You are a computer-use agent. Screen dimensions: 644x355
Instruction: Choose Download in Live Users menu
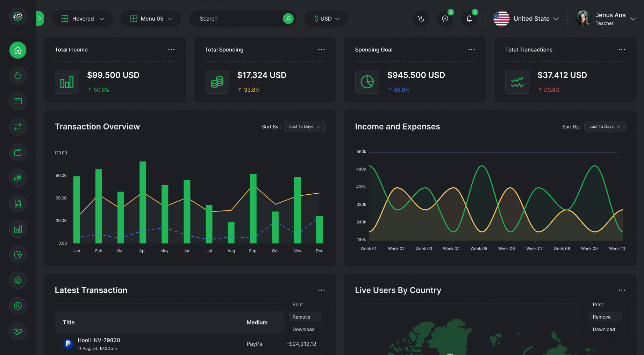click(604, 329)
